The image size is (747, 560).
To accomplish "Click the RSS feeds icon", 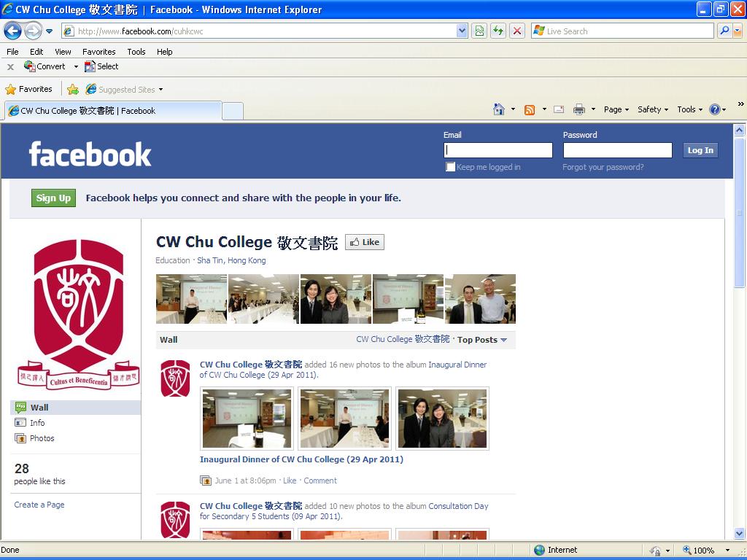I will [530, 110].
